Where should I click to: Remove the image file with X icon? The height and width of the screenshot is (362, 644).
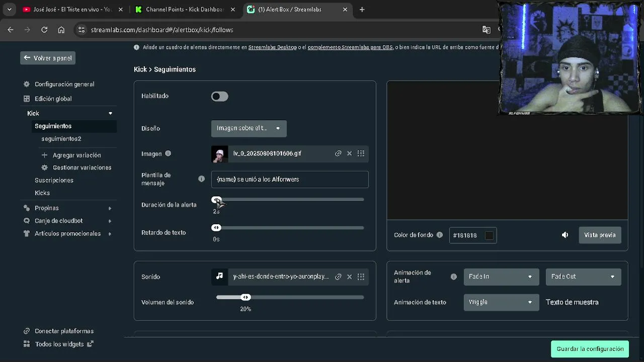(349, 153)
